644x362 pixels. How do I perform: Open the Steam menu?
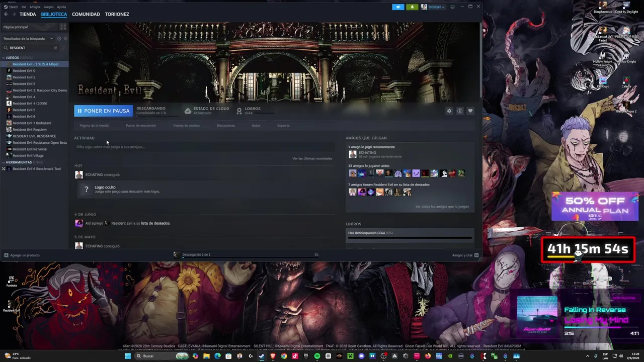click(10, 7)
